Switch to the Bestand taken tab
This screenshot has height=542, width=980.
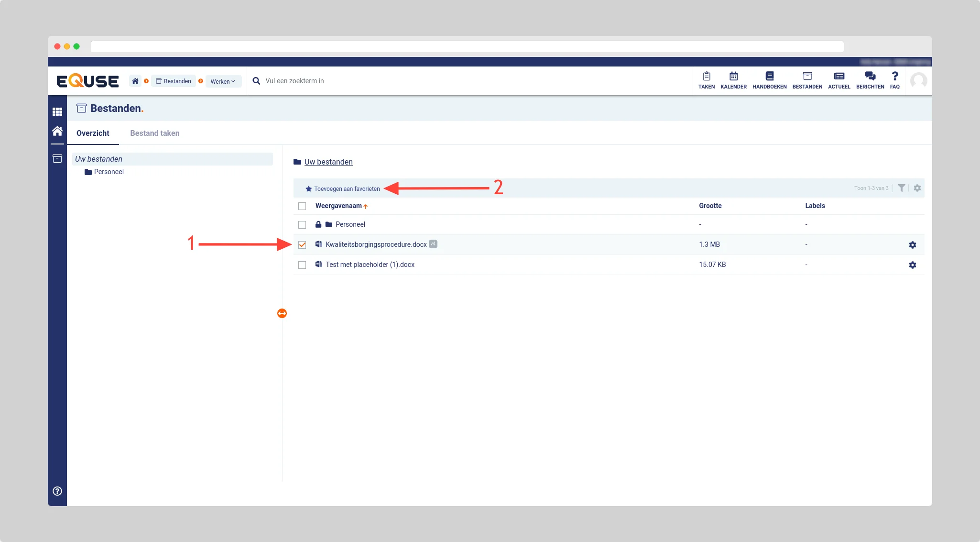(154, 133)
